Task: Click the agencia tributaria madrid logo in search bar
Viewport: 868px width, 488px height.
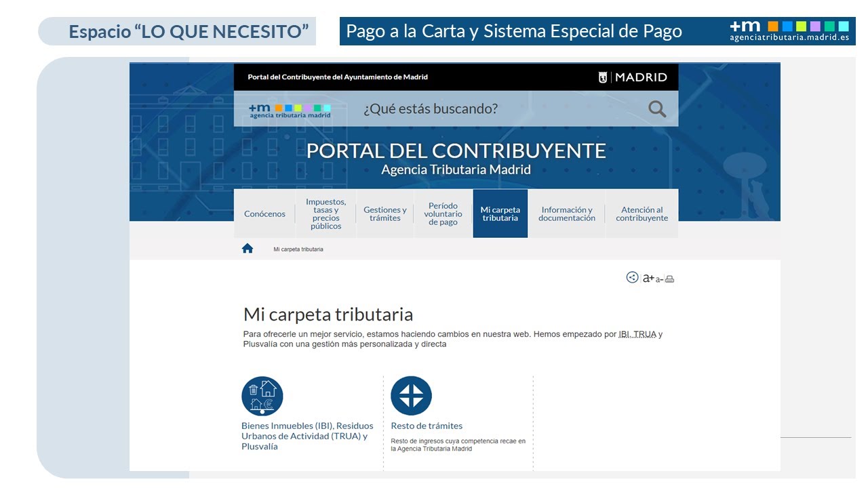Action: [x=290, y=110]
